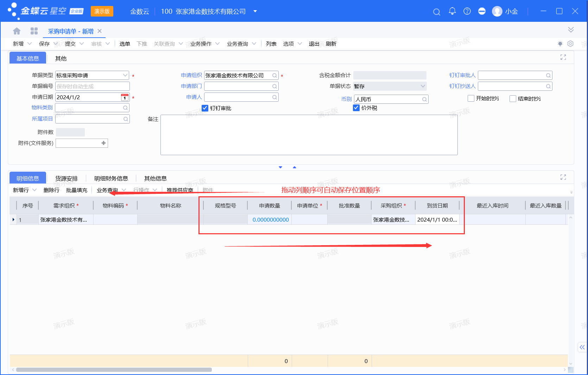Search lookup for 钉钉抄送人 field
Image resolution: width=588 pixels, height=375 pixels.
[548, 87]
